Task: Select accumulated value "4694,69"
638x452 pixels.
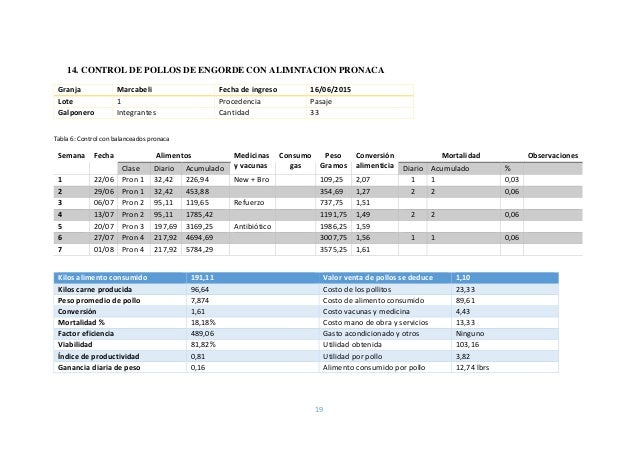Action: [x=199, y=238]
